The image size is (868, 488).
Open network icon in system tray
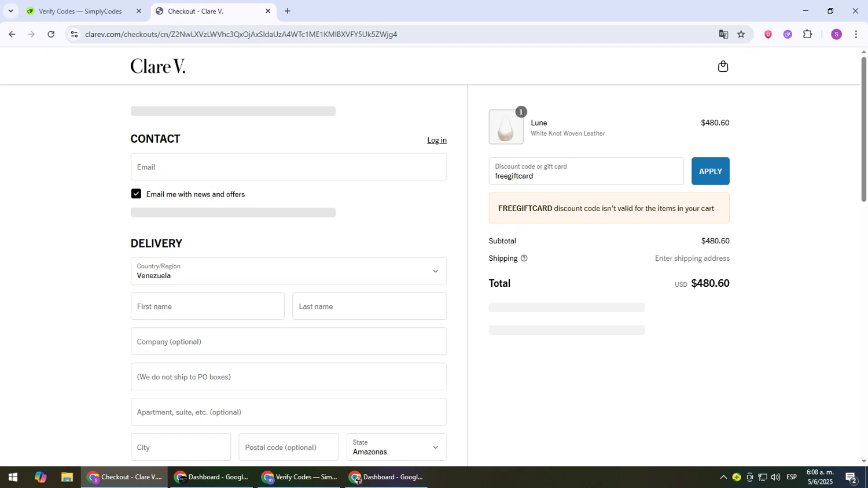763,477
